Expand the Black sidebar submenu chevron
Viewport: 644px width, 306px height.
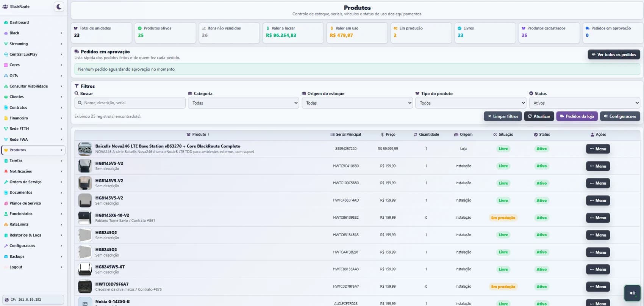click(x=61, y=33)
